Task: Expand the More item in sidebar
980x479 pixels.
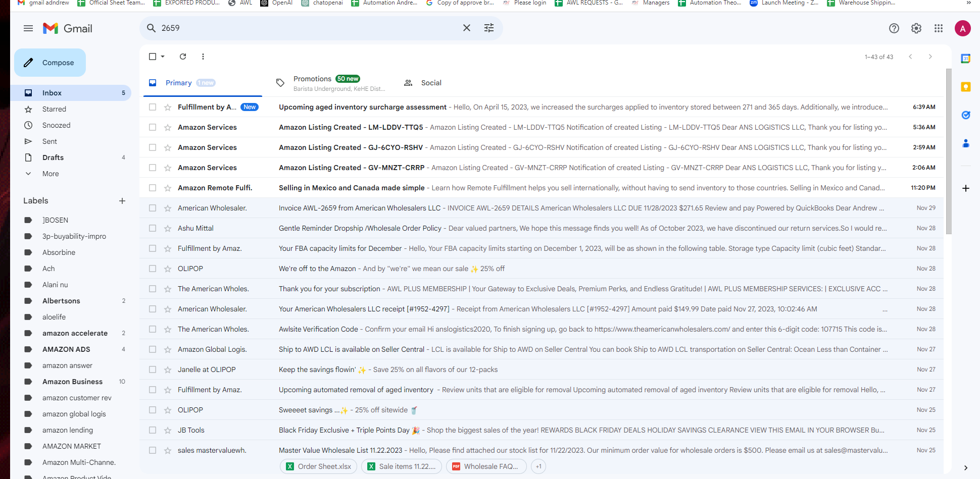Action: click(x=71, y=174)
